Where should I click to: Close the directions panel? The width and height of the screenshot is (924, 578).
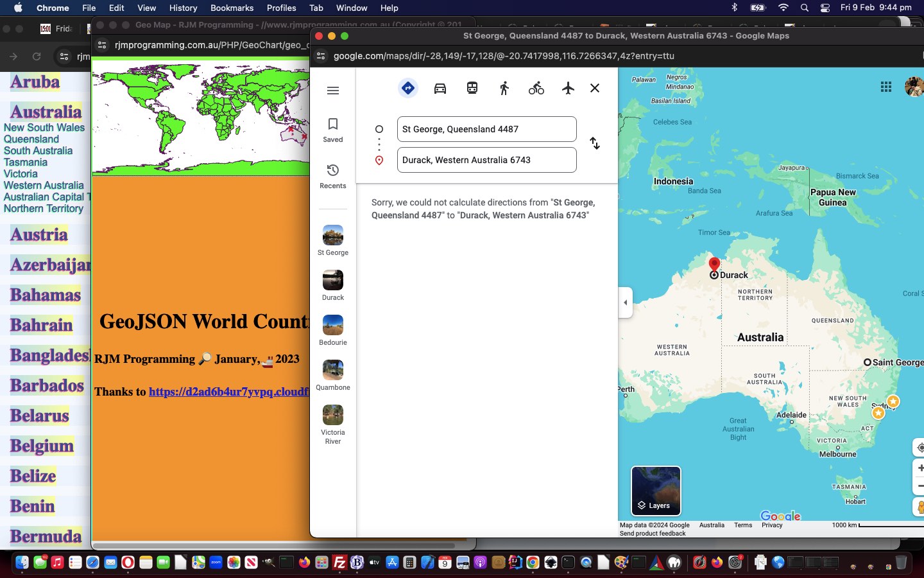pyautogui.click(x=595, y=88)
